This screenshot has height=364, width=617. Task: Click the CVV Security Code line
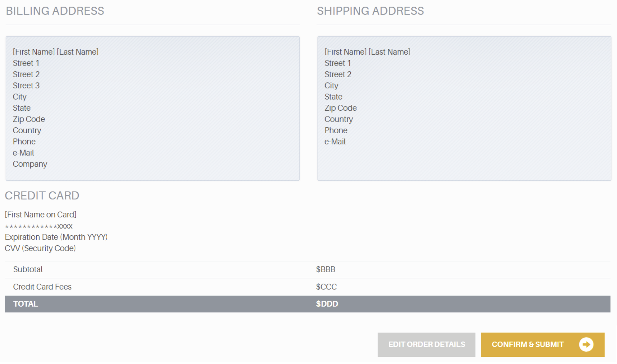(40, 248)
